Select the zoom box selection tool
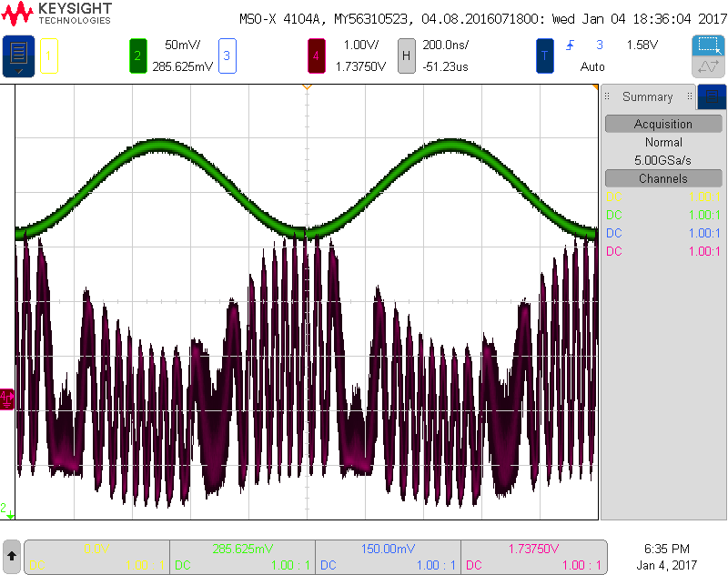Viewport: 728px width, 575px height. coord(708,45)
